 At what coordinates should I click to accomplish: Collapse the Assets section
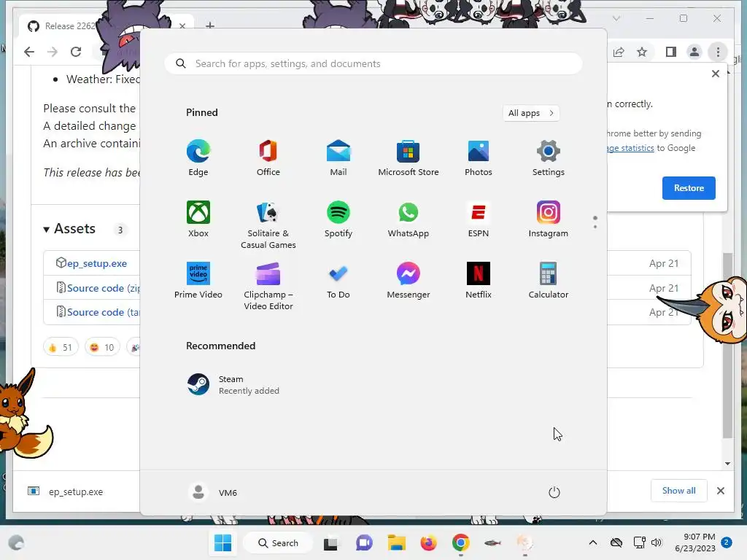[x=69, y=228]
